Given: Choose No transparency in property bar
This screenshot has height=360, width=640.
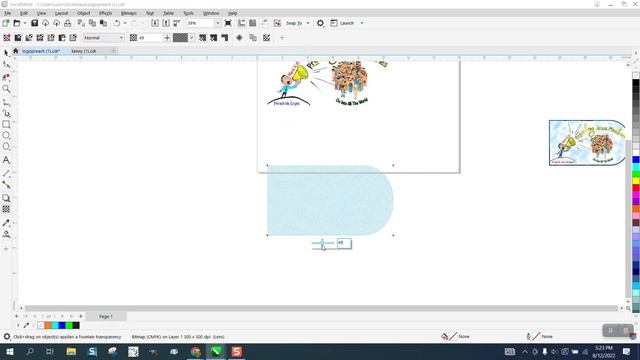Looking at the screenshot, I should [7, 38].
